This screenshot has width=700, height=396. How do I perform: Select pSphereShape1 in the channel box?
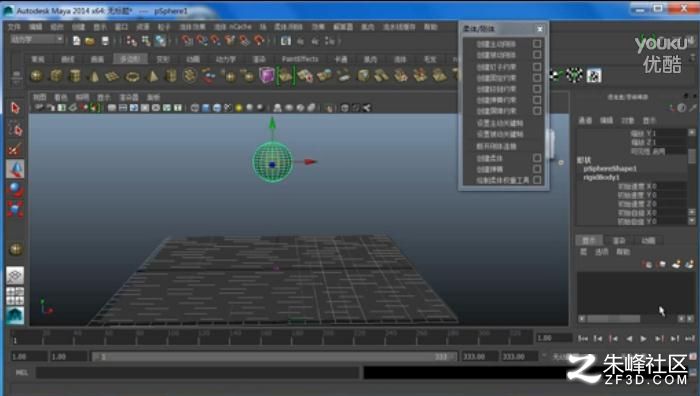pos(610,169)
